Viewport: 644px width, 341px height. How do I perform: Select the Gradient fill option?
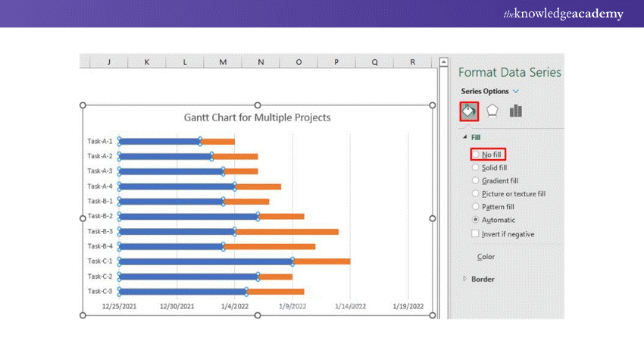476,180
